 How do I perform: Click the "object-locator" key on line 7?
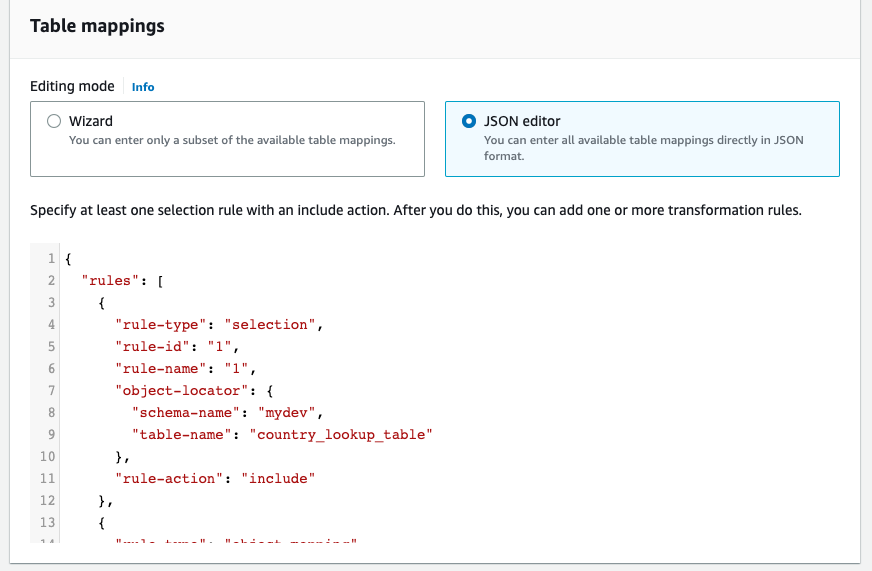(173, 391)
